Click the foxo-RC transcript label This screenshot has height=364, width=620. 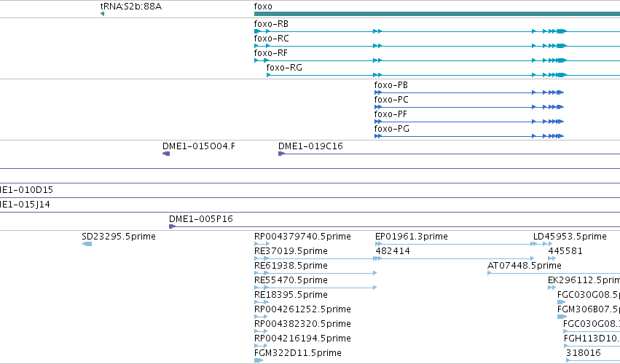click(x=271, y=39)
